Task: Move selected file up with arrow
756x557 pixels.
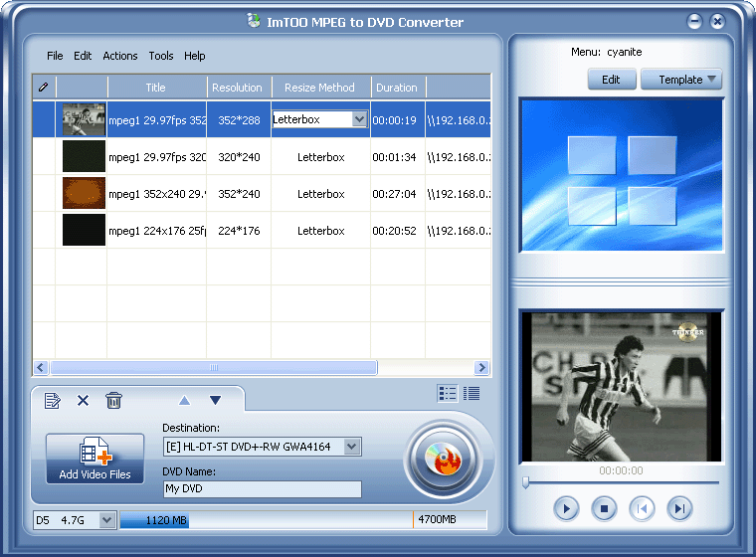Action: tap(183, 401)
